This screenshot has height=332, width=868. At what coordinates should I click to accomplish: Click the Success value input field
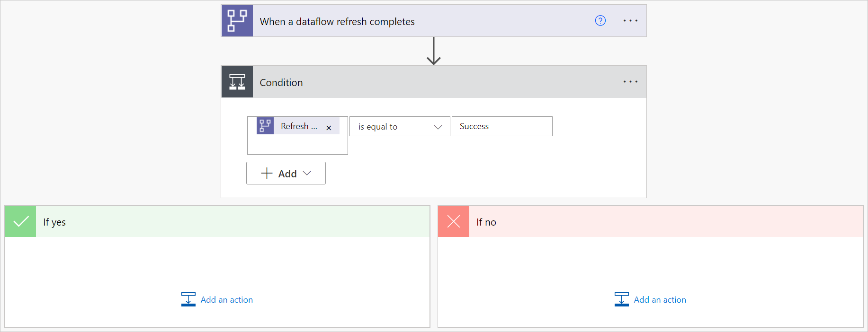click(502, 126)
